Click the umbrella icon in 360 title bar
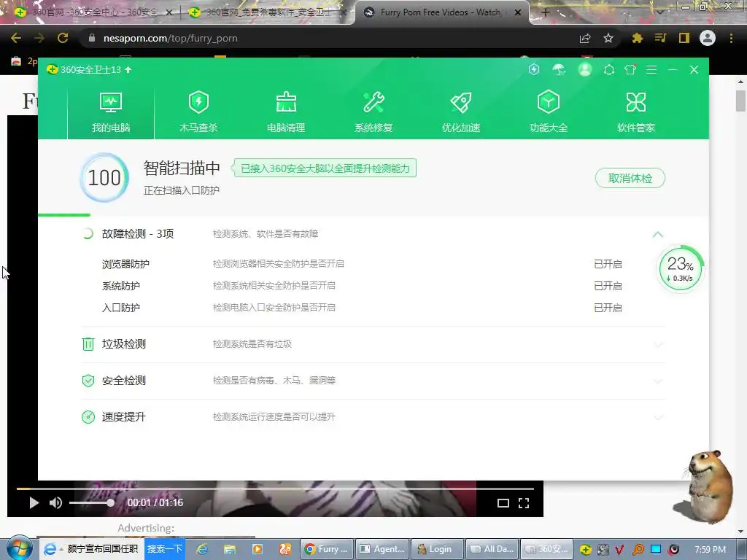Viewport: 747px width, 560px height. [x=559, y=69]
